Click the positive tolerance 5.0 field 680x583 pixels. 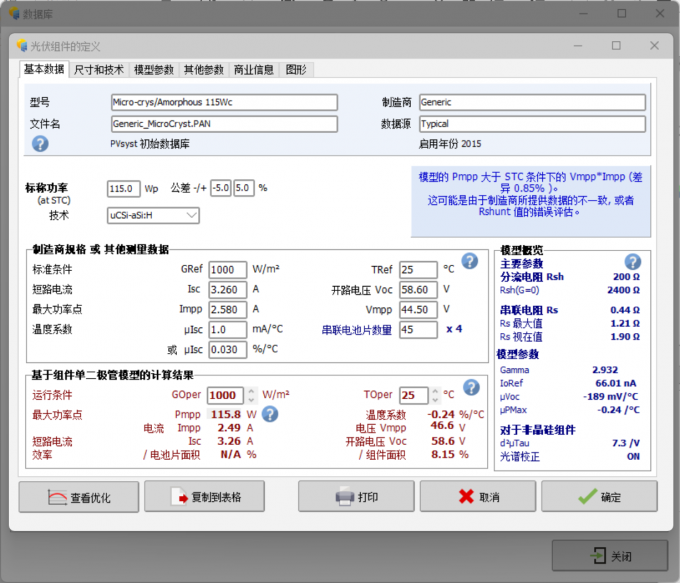pos(244,188)
